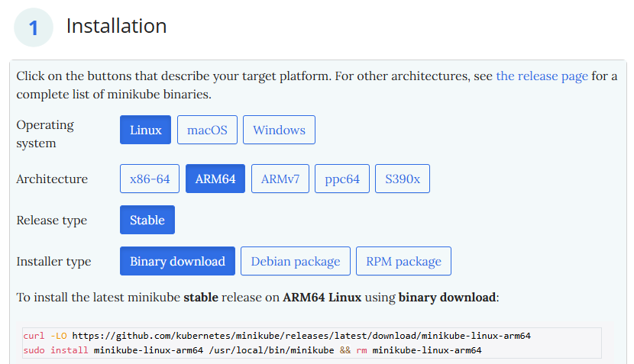Select the ARM64 architecture button
Screen dimensions: 634x364
click(x=215, y=179)
